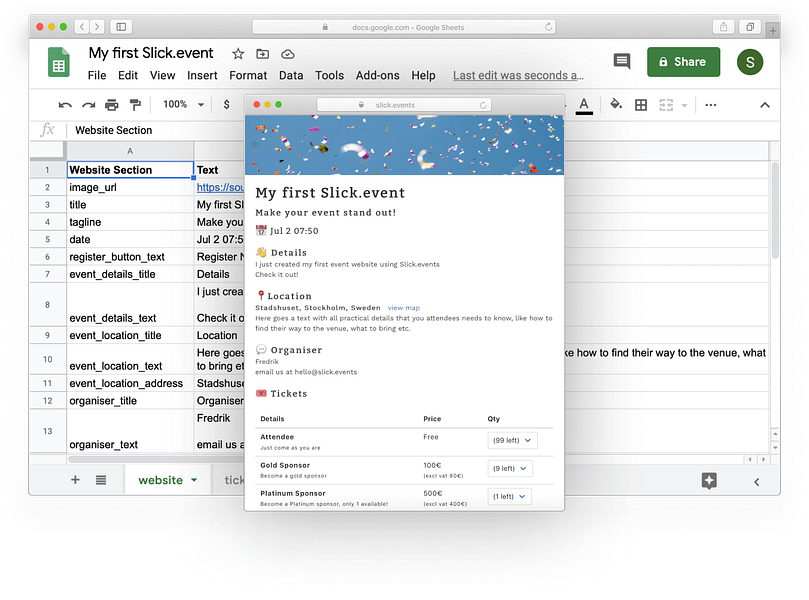Show more toolbar options (three dots)
Viewport: 809px width, 600px height.
click(711, 105)
